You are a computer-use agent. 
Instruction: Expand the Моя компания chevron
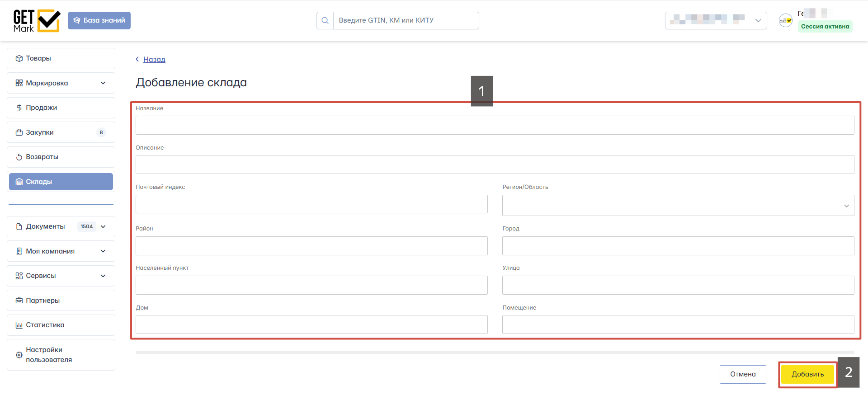(x=103, y=251)
